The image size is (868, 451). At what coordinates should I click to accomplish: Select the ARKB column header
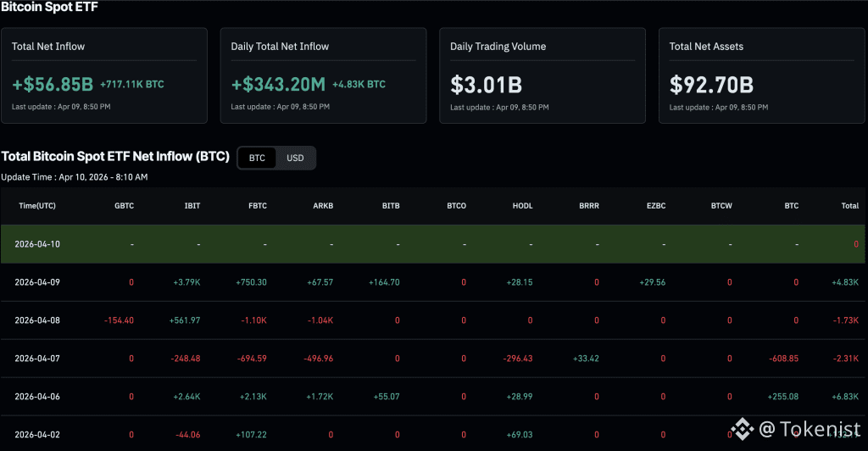pyautogui.click(x=322, y=206)
